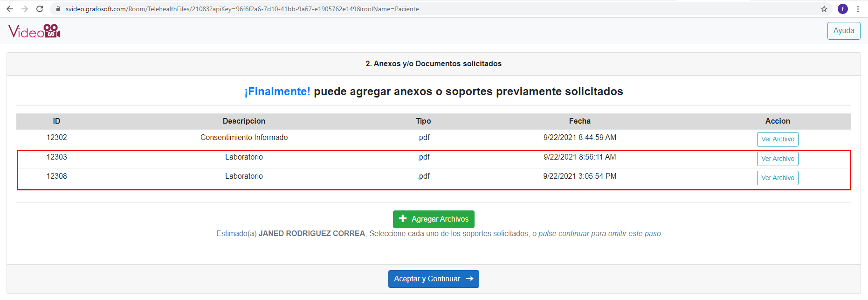This screenshot has width=868, height=300.
Task: Open the Chrome profile avatar
Action: click(843, 9)
